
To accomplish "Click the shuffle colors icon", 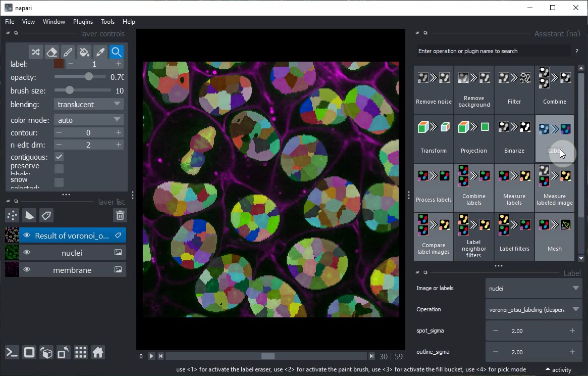I will 35,52.
